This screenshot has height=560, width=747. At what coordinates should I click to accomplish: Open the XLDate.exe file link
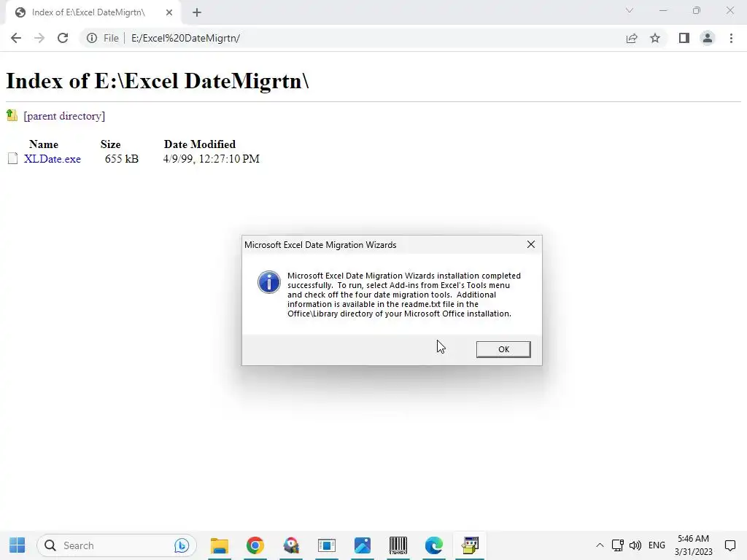click(53, 158)
